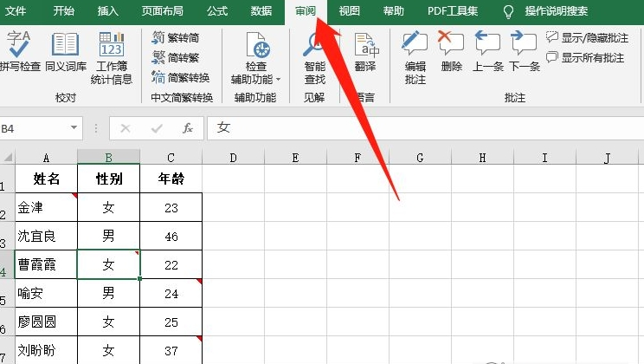The height and width of the screenshot is (364, 644).
Task: Open 工作簿统计信息 workbook statistics
Action: [112, 57]
